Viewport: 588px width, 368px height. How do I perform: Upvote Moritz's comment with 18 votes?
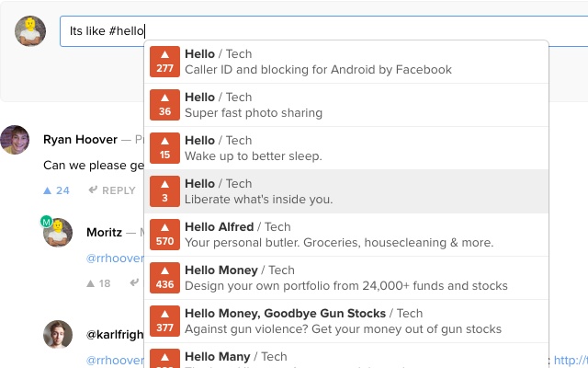[98, 283]
